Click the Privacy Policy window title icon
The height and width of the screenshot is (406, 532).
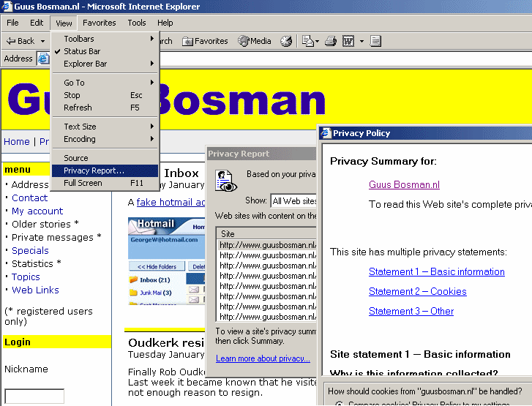coord(326,133)
